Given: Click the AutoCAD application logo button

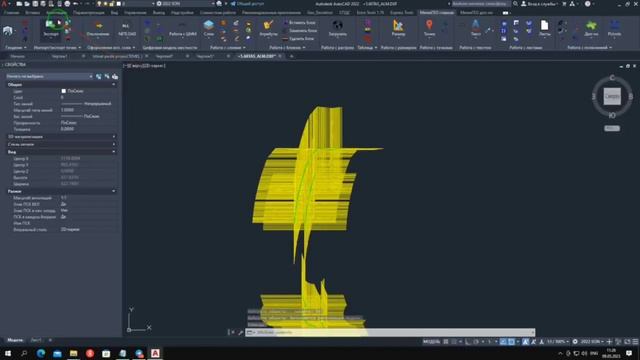Looking at the screenshot, I should click(x=4, y=4).
